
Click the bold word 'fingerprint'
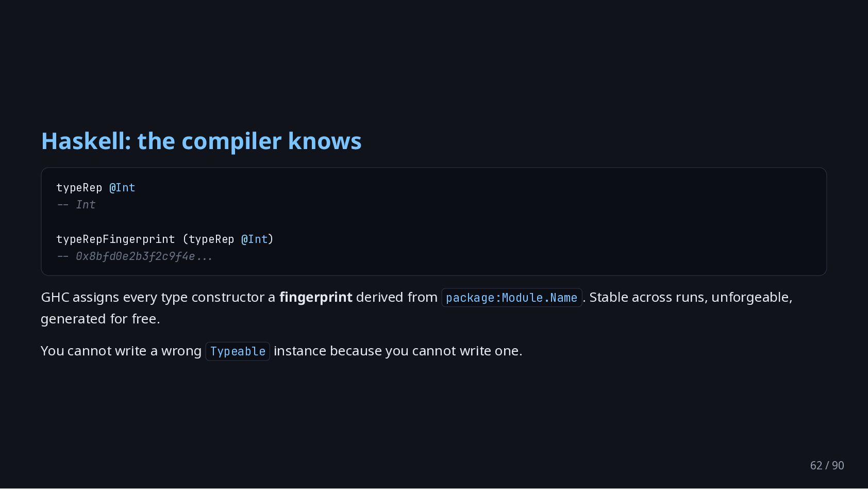[315, 297]
